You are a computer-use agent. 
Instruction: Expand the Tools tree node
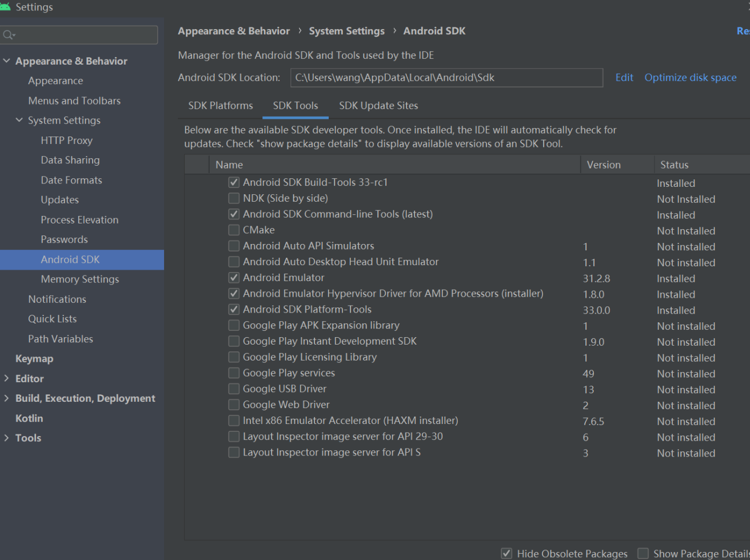point(7,438)
